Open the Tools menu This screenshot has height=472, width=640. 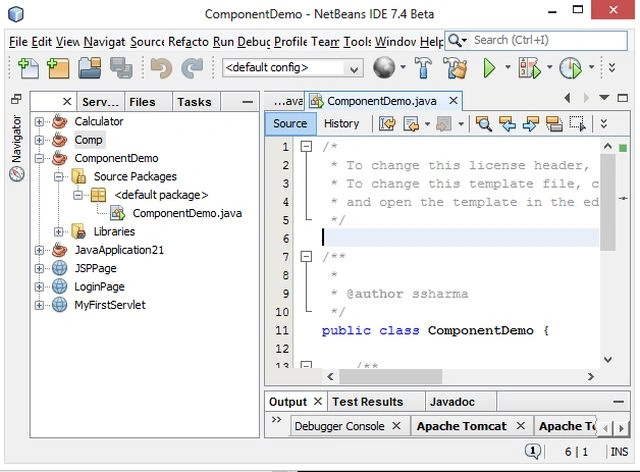click(358, 42)
